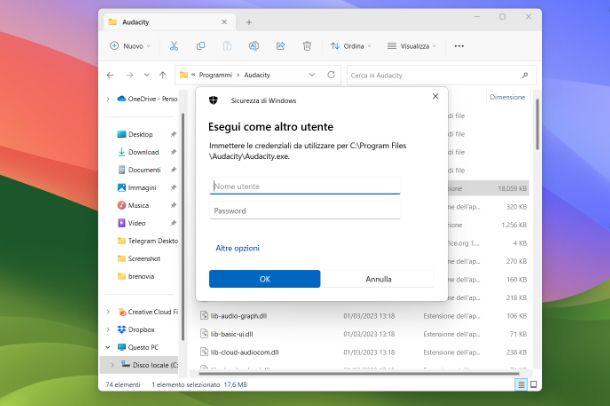Open OneDrive - Personal in the sidebar
The image size is (610, 406).
click(x=147, y=99)
